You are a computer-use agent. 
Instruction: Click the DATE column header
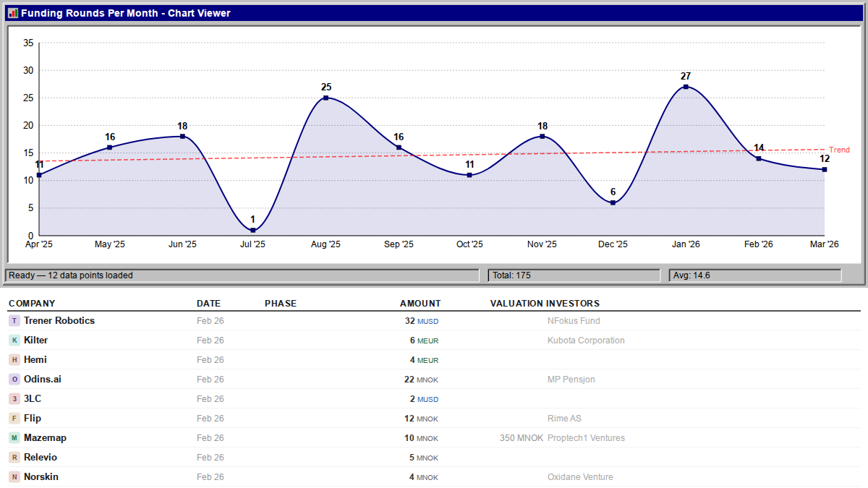pos(208,304)
